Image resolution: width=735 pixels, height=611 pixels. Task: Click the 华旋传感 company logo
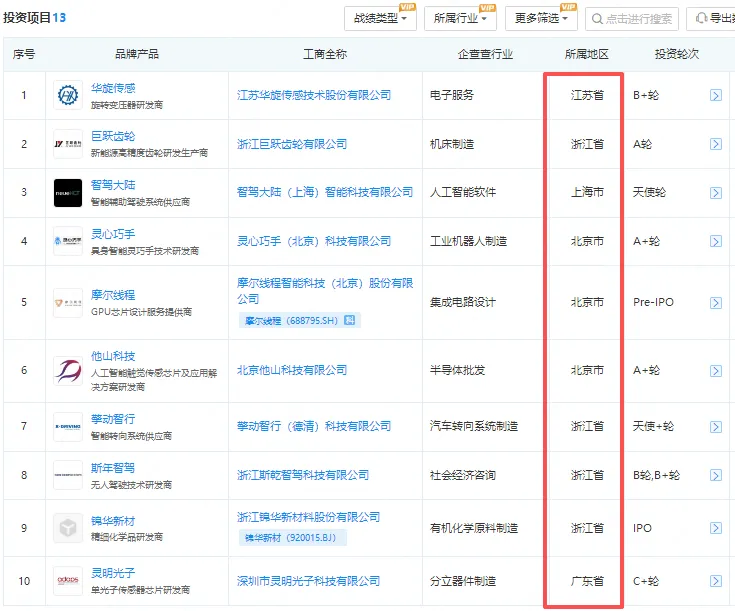(x=68, y=96)
